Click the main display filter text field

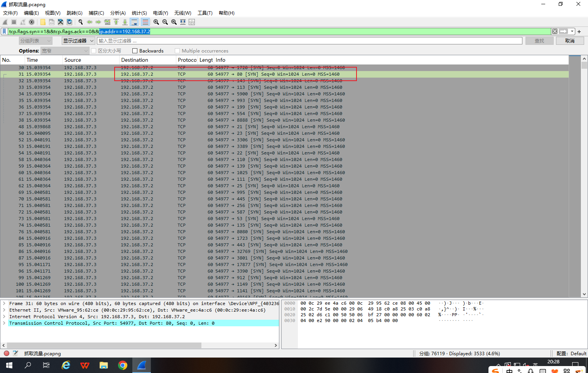[279, 31]
